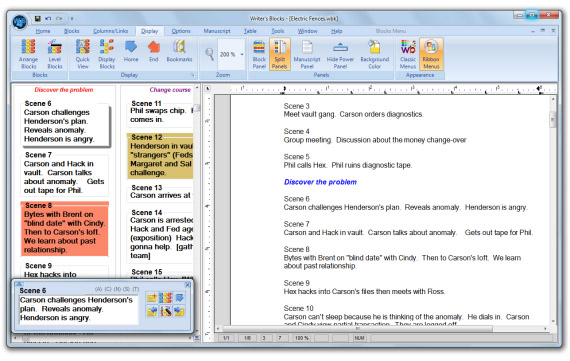Click the Scene 6 text field in popup

[79, 309]
